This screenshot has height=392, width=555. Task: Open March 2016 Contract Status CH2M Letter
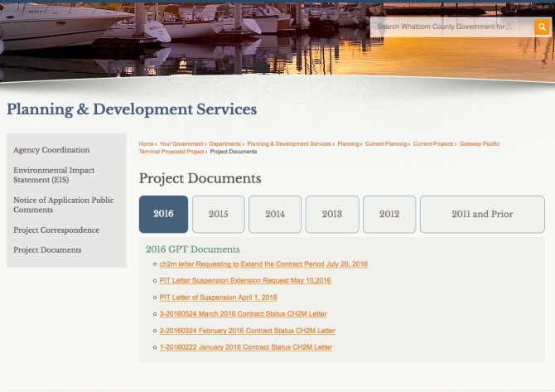click(x=244, y=314)
